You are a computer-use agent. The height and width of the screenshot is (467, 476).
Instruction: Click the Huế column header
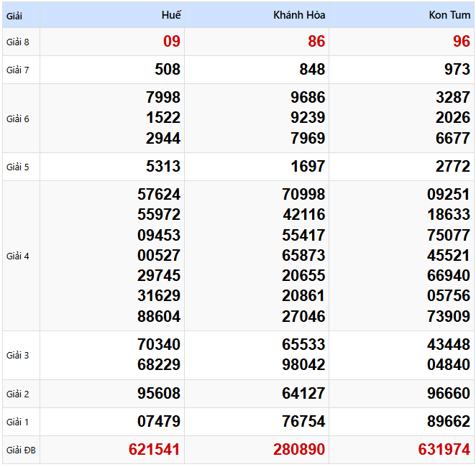tap(171, 15)
